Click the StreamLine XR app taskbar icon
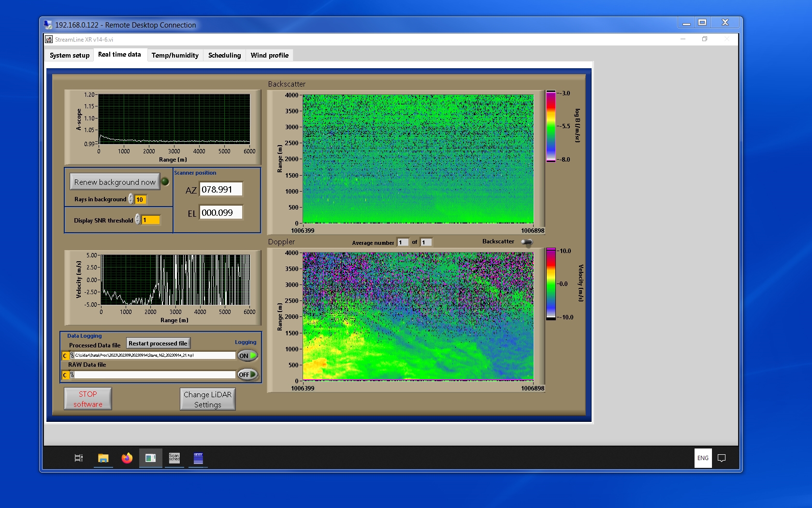 [x=150, y=458]
